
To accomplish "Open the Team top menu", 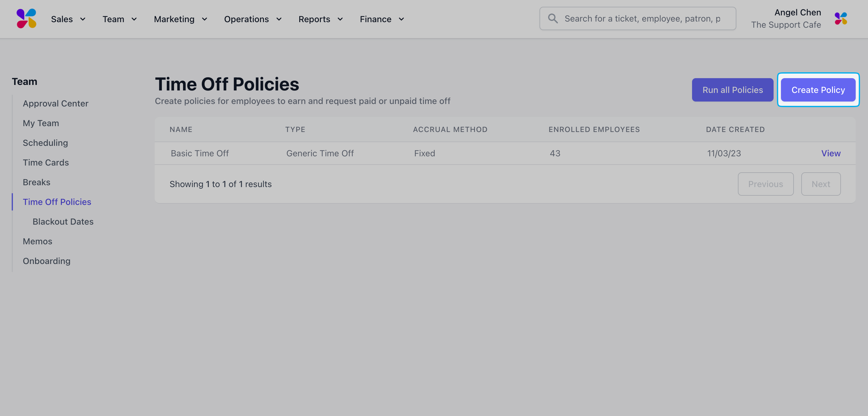I will 113,19.
